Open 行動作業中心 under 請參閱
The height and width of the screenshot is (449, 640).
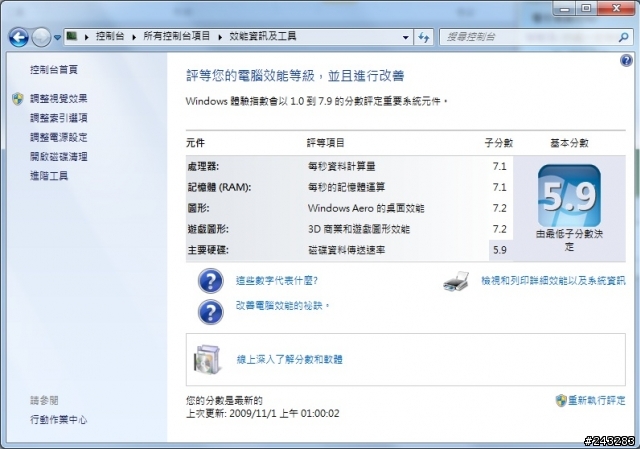coord(59,420)
